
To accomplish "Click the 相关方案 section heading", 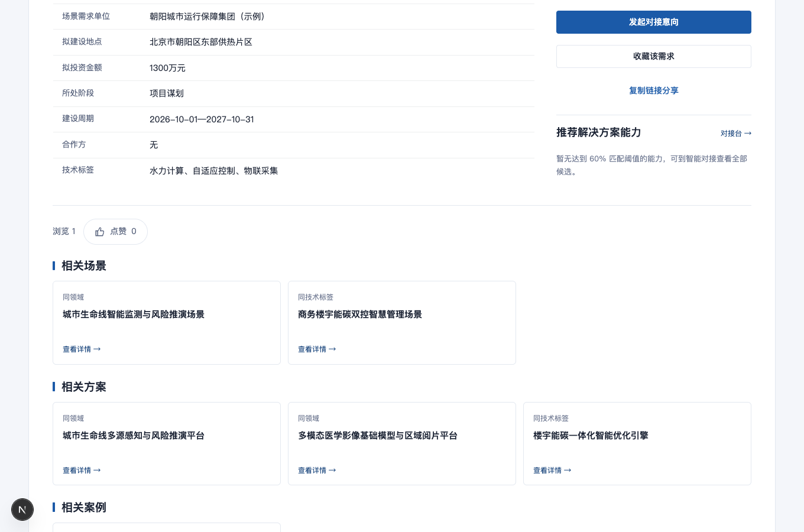I will coord(84,387).
